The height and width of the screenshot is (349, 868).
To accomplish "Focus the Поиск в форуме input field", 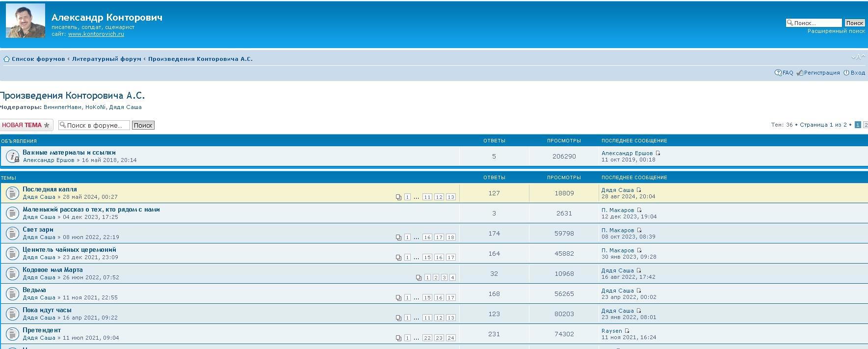I will coord(94,125).
